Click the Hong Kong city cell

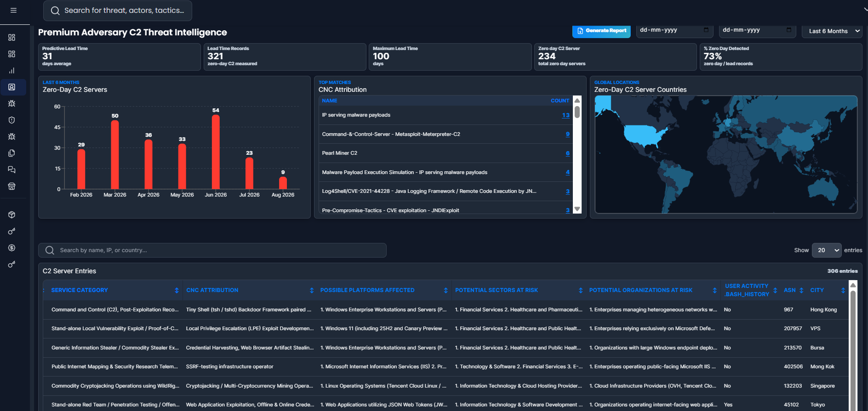point(823,310)
